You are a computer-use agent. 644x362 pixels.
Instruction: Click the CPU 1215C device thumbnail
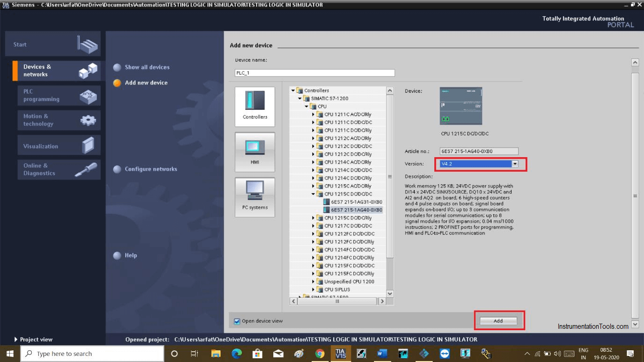pyautogui.click(x=461, y=106)
